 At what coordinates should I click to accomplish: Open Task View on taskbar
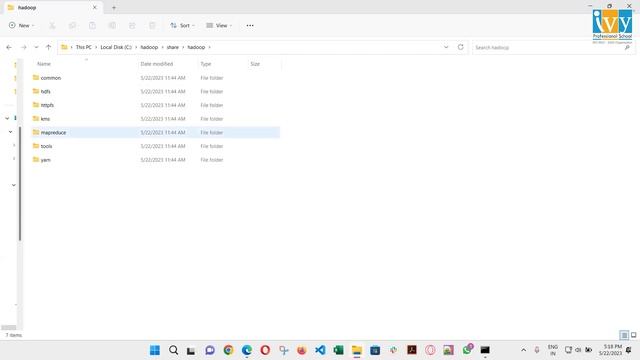(191, 350)
